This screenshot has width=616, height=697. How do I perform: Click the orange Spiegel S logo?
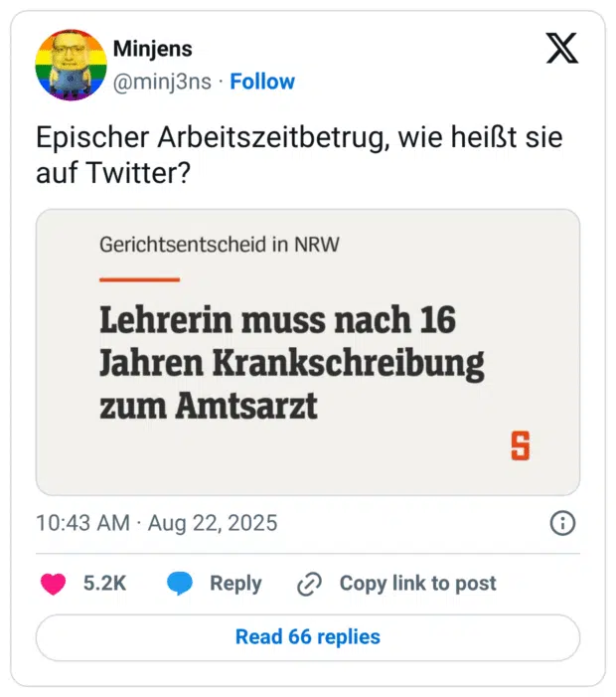tap(520, 445)
